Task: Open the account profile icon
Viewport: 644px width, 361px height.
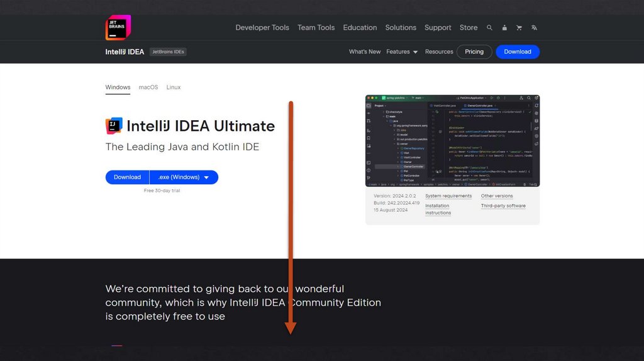Action: pos(504,28)
